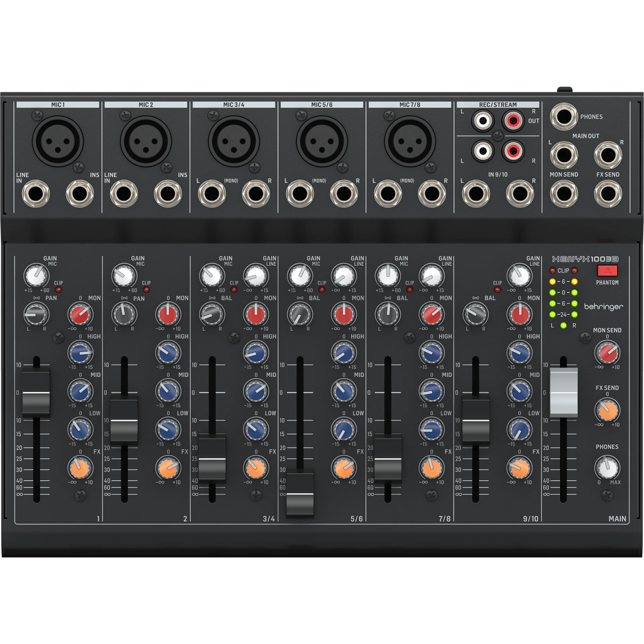This screenshot has height=644, width=644.
Task: Click the MAIN OUT left jack
Action: point(564,155)
